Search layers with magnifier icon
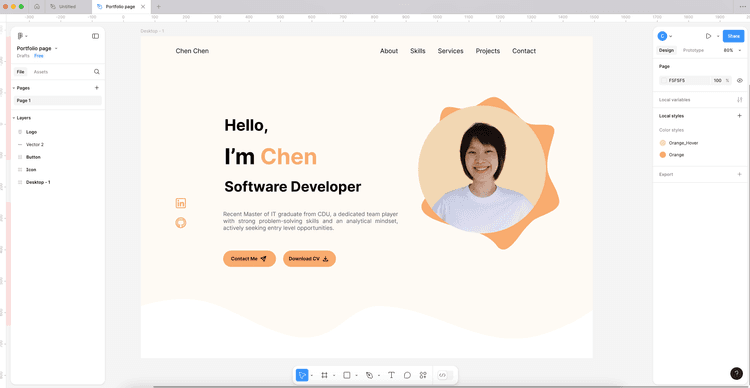 pyautogui.click(x=97, y=72)
